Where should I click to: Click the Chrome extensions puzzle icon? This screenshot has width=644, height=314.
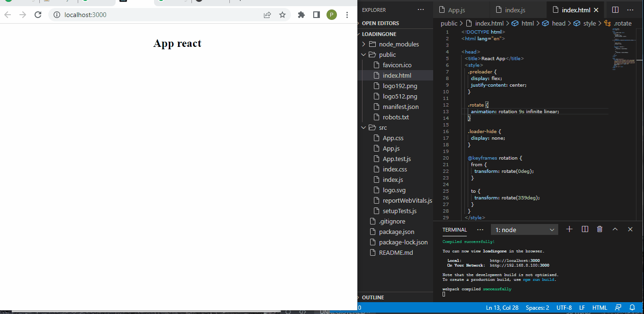[301, 15]
